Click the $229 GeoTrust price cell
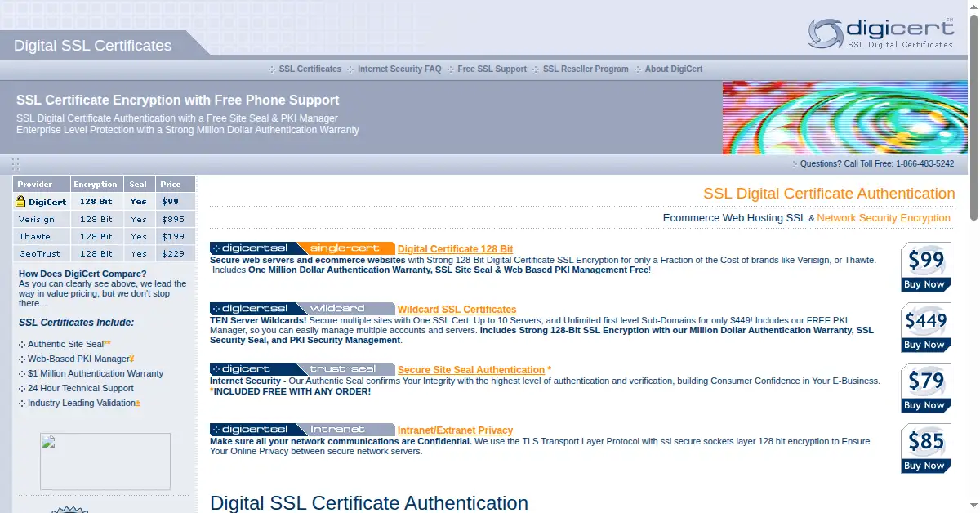 pos(176,253)
